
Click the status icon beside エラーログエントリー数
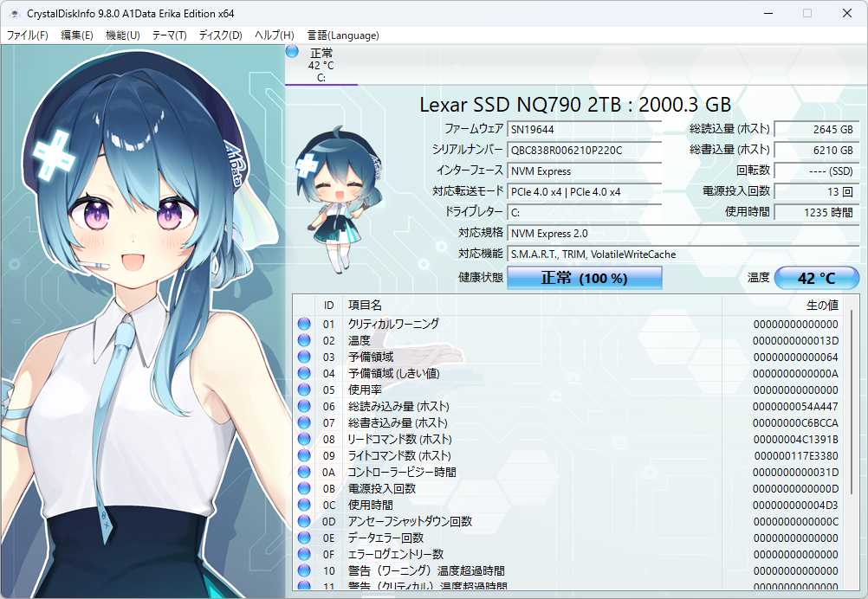(x=304, y=554)
